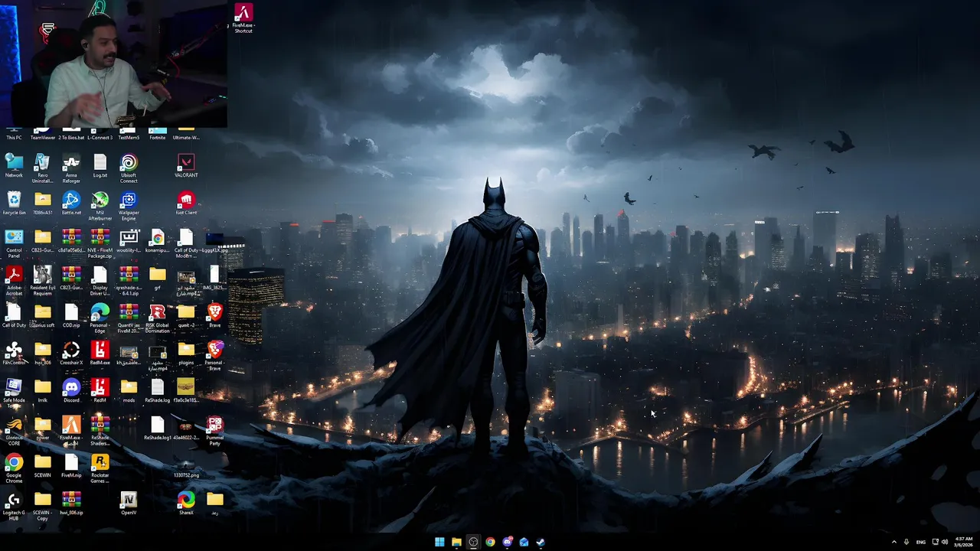Launch Glorious CORE shortcut
Viewport: 980px width, 551px height.
14,431
